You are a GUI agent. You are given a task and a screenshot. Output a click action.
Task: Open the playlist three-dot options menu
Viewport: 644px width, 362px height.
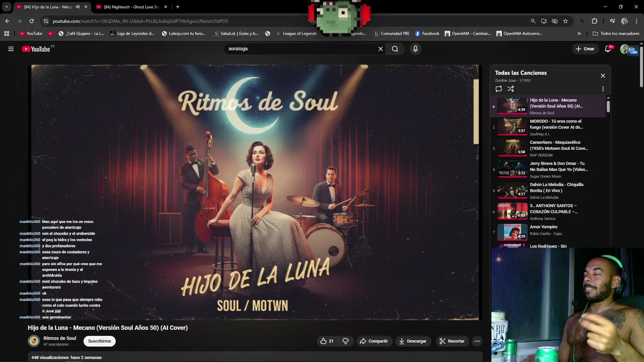pos(603,88)
